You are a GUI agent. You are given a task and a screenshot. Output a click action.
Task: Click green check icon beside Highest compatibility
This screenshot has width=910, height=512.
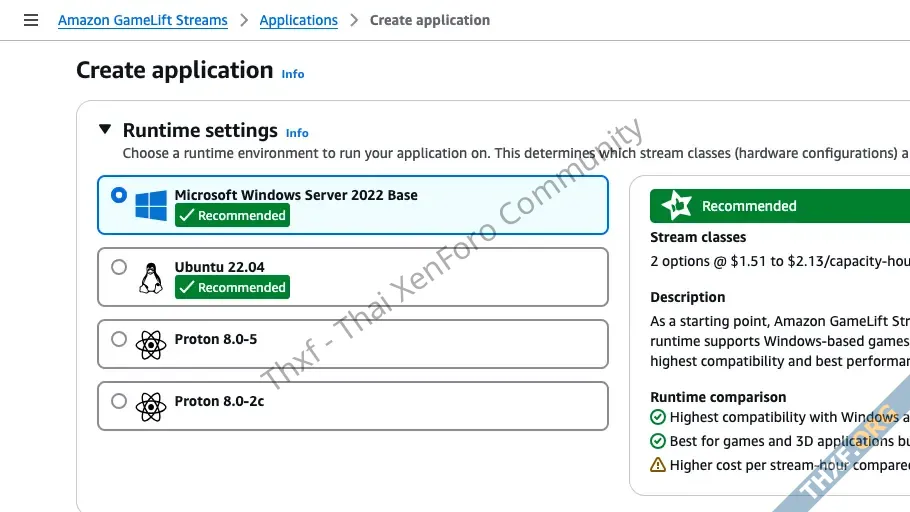click(x=658, y=417)
